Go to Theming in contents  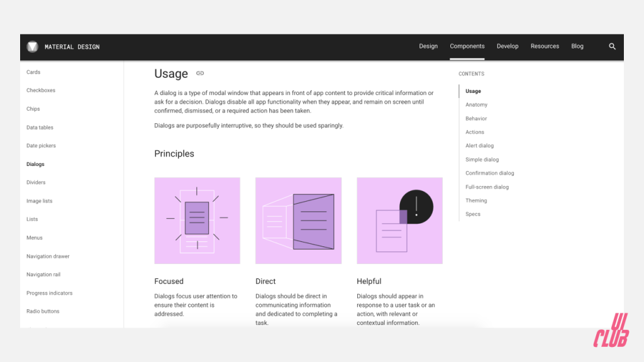click(476, 201)
